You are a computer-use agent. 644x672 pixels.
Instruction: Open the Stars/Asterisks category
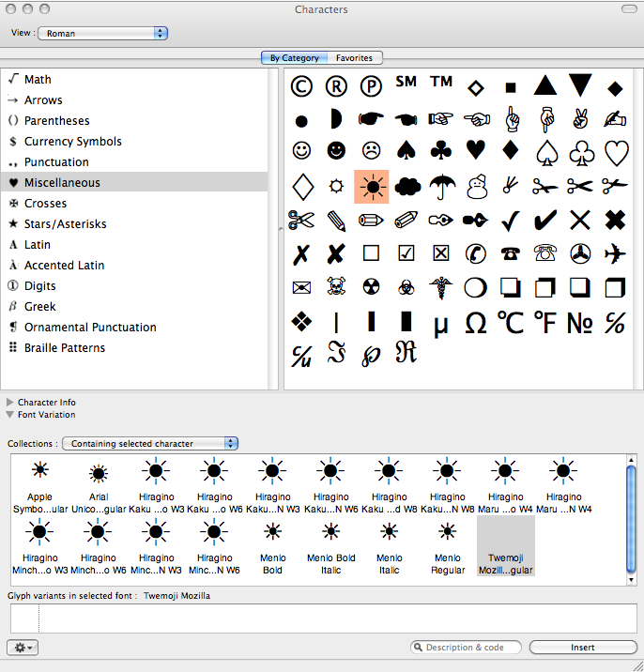134,223
